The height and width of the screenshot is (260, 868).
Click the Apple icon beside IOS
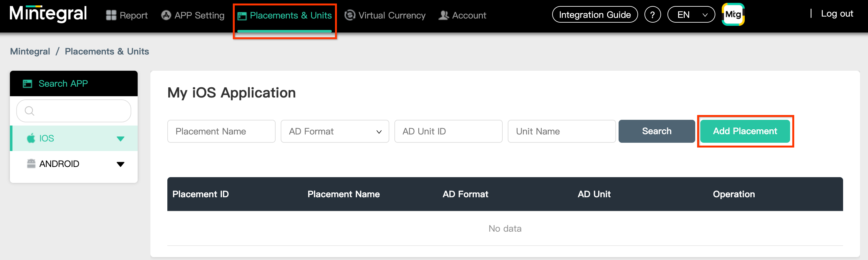click(31, 138)
